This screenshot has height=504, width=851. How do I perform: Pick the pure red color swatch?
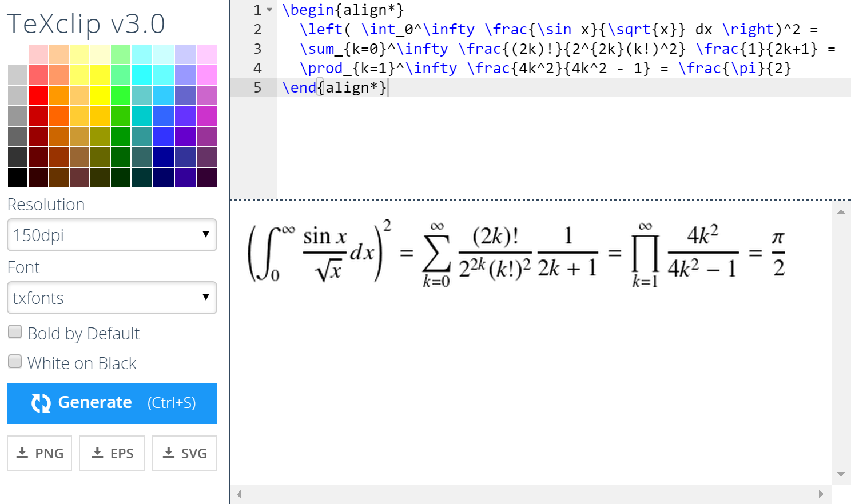[38, 95]
